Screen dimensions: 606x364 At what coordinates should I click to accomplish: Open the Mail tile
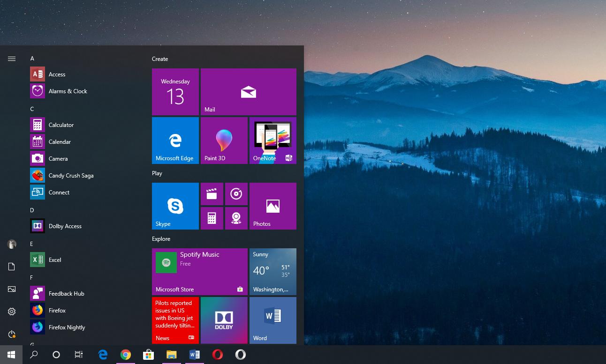click(248, 91)
